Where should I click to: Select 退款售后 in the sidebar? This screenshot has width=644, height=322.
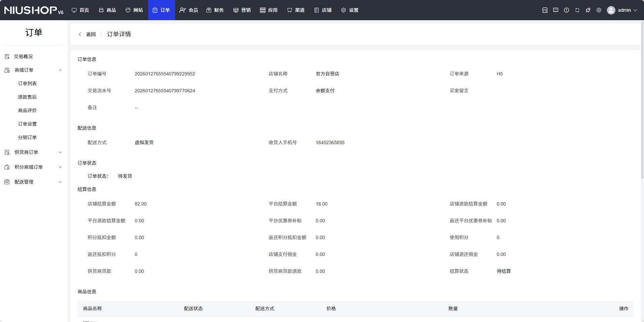coord(27,97)
